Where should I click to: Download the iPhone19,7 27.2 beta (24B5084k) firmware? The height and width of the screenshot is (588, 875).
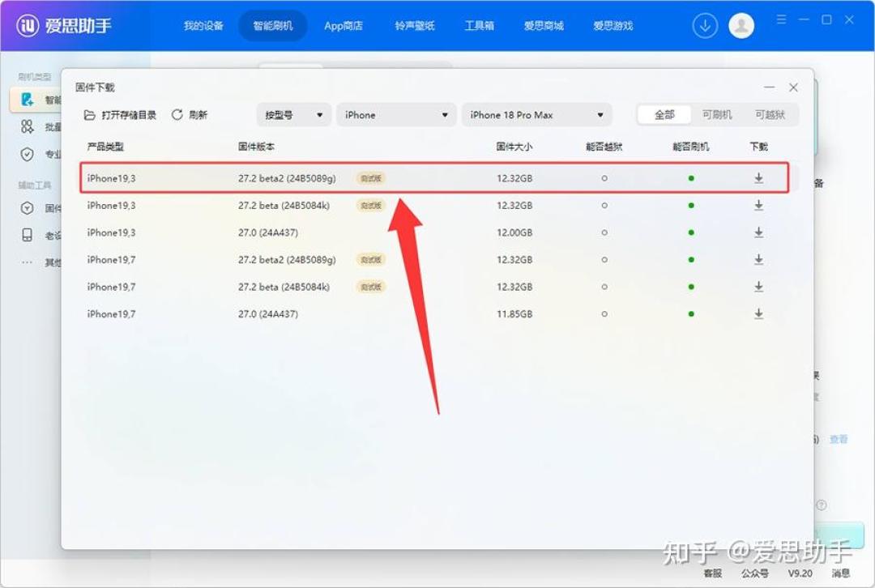pyautogui.click(x=758, y=287)
